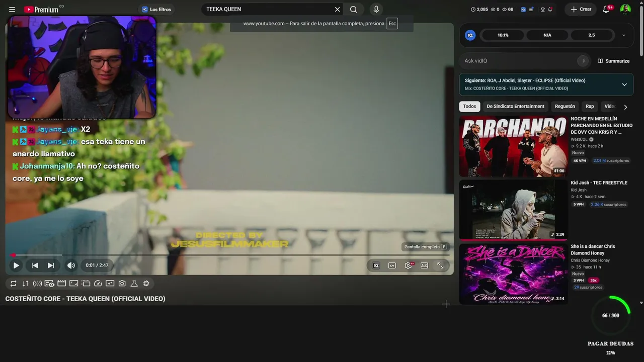
Task: Click the 2.5 vidIQ stat pill
Action: coord(592,35)
